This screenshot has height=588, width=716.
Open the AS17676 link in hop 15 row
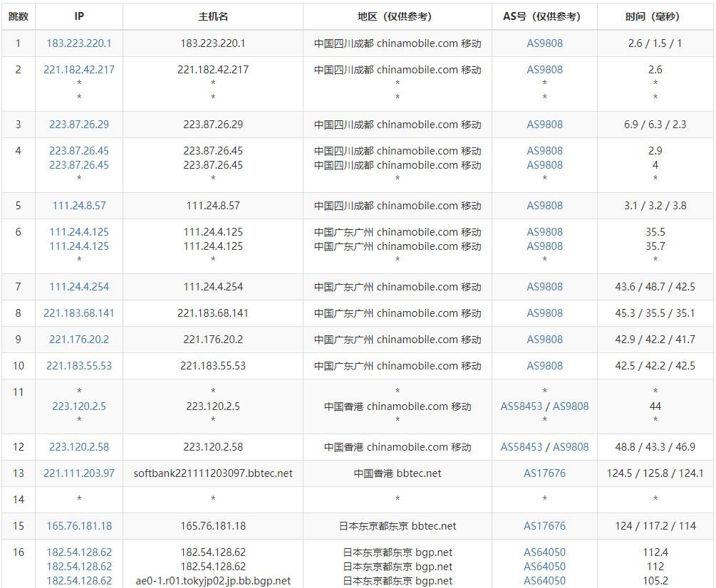click(544, 526)
